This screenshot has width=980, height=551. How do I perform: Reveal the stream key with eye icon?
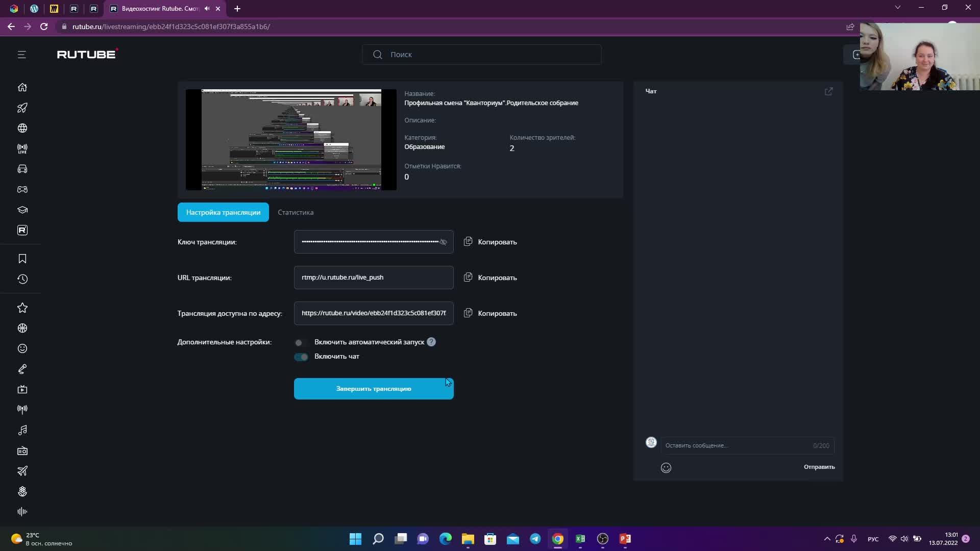443,242
